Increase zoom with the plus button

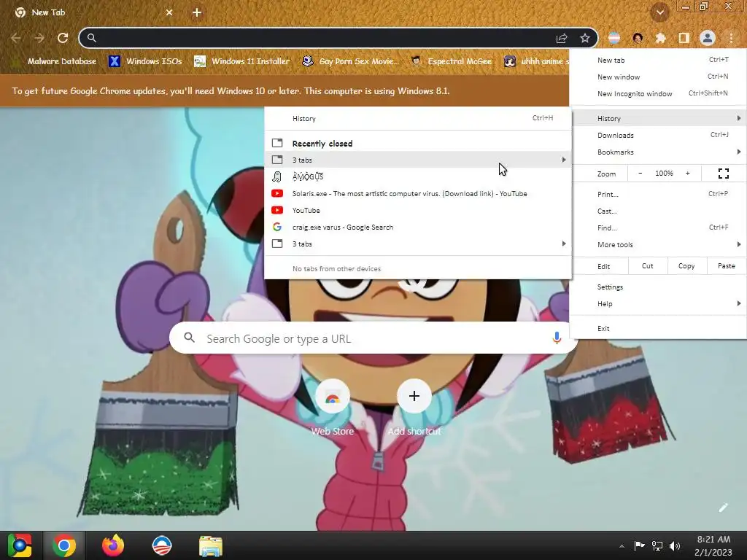(x=687, y=174)
